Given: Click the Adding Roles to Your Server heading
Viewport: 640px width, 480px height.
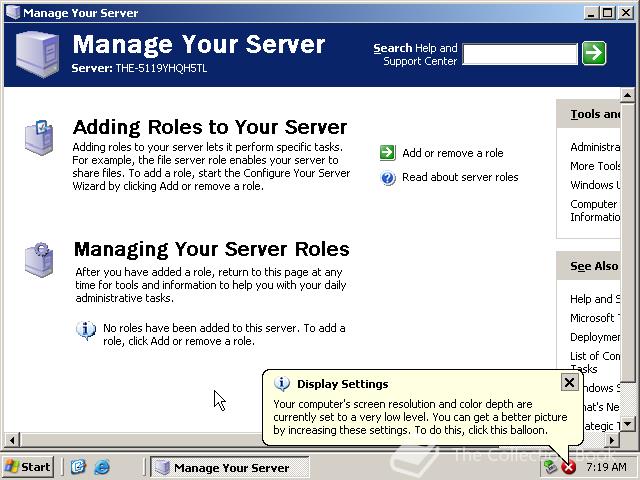Looking at the screenshot, I should click(210, 127).
